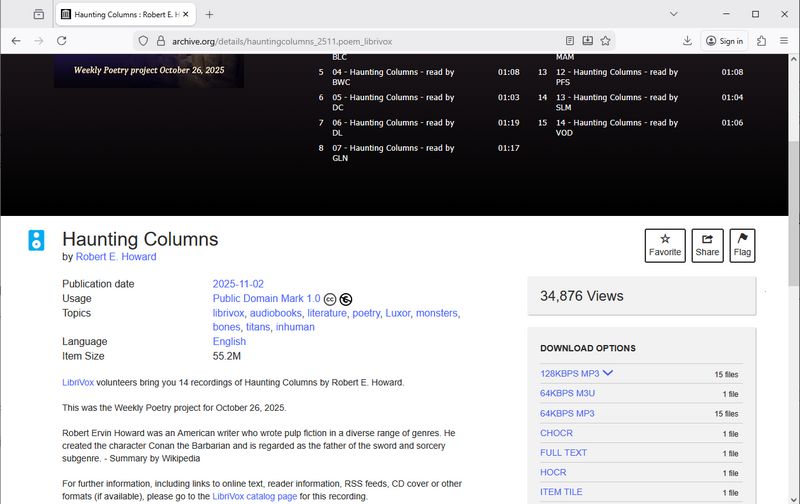Image resolution: width=800 pixels, height=504 pixels.
Task: Click the inhuman topic link
Action: tap(295, 327)
